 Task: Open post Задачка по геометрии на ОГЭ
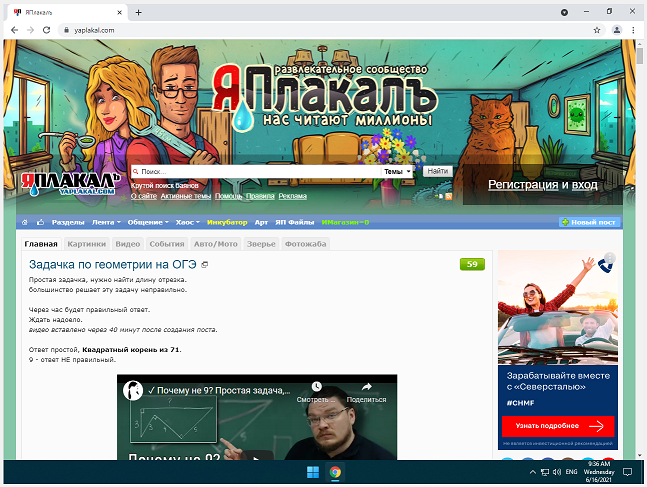tap(113, 264)
